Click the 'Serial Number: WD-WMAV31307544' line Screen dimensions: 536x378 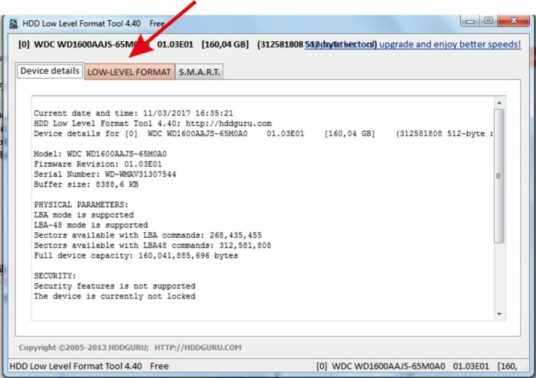[105, 174]
